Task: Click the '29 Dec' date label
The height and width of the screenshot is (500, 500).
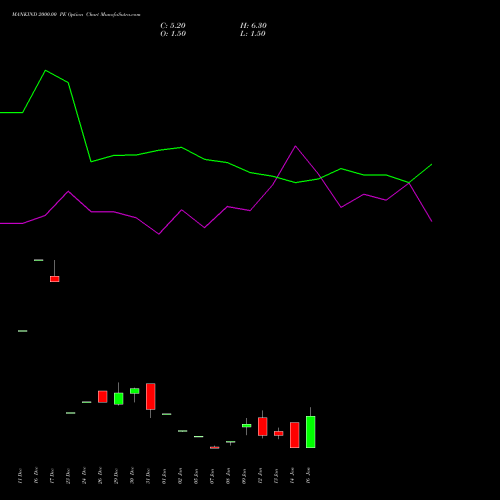Action: [x=116, y=476]
